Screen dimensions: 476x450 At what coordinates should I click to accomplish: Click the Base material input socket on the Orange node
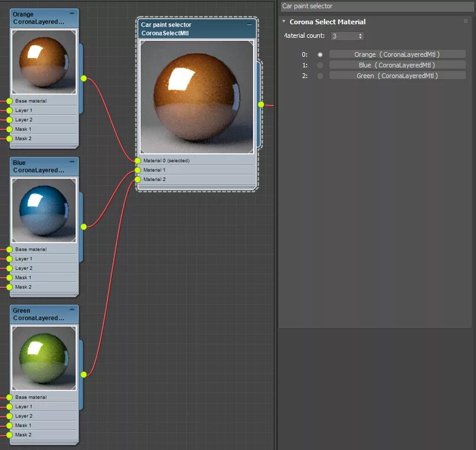tap(9, 101)
